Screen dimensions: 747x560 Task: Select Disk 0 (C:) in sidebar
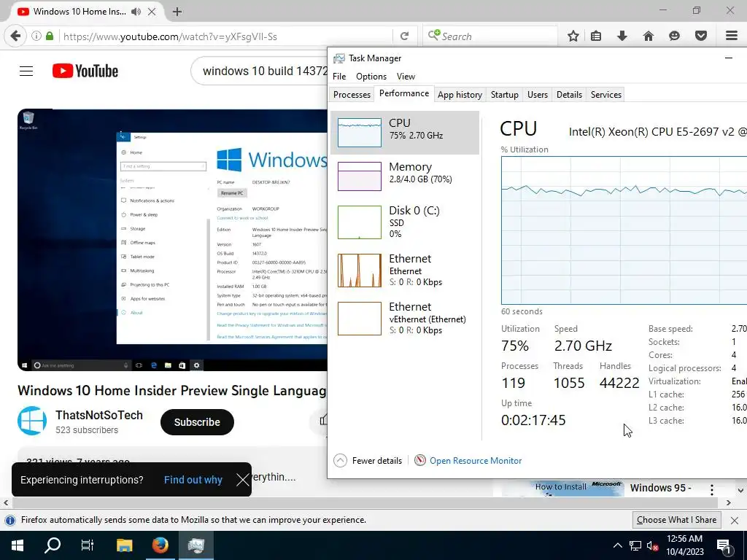click(x=404, y=222)
